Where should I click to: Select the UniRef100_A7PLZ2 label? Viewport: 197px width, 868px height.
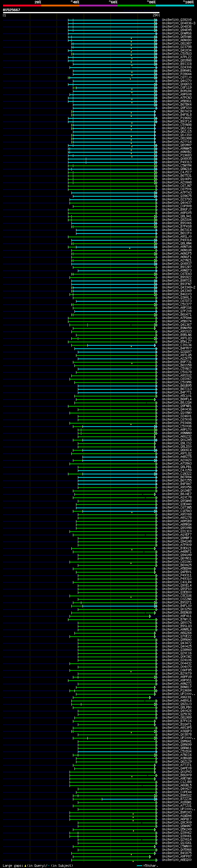pos(176,57)
